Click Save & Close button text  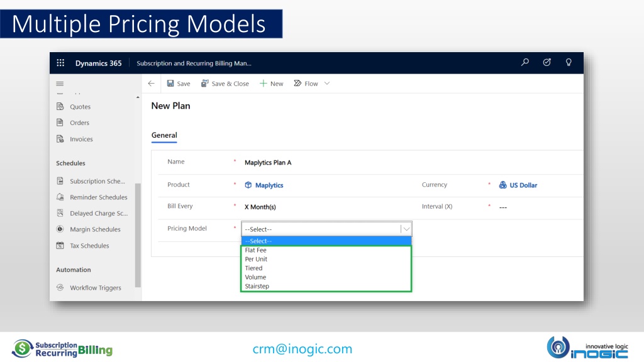[230, 84]
